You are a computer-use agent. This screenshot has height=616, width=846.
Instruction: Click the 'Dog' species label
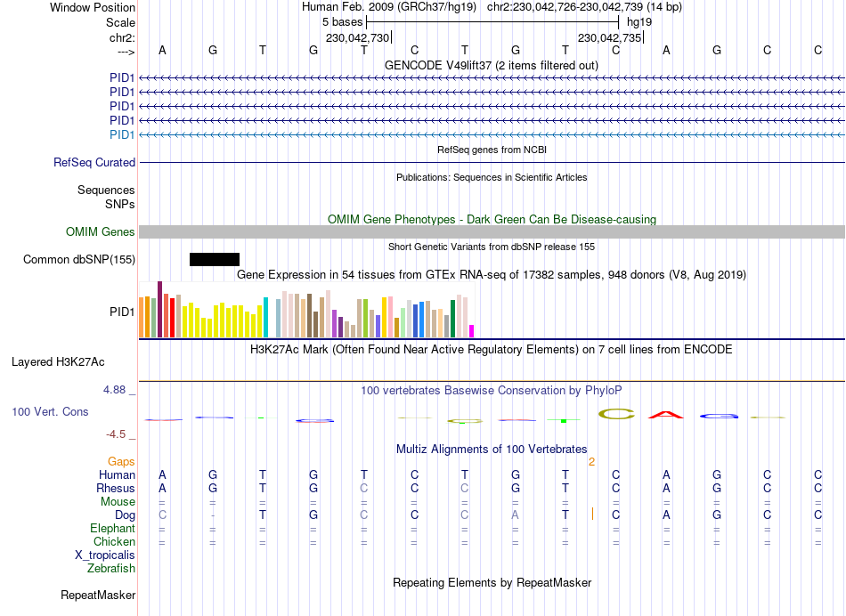[126, 515]
